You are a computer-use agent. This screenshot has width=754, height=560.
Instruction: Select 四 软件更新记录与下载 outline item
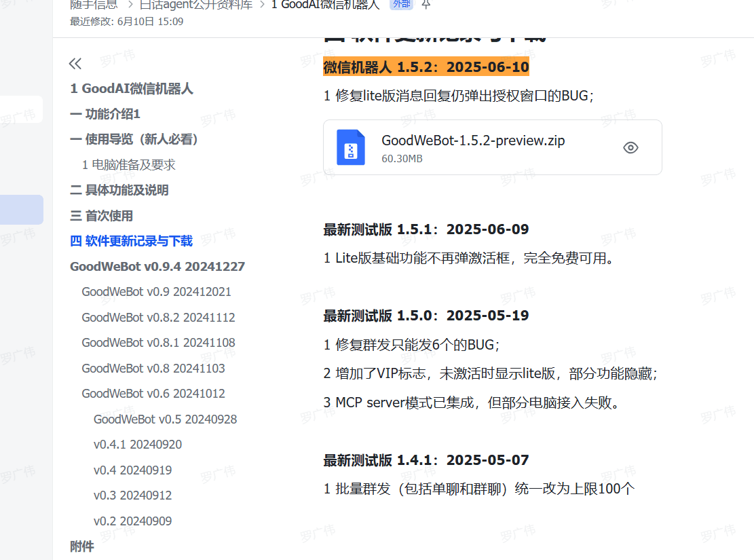131,241
